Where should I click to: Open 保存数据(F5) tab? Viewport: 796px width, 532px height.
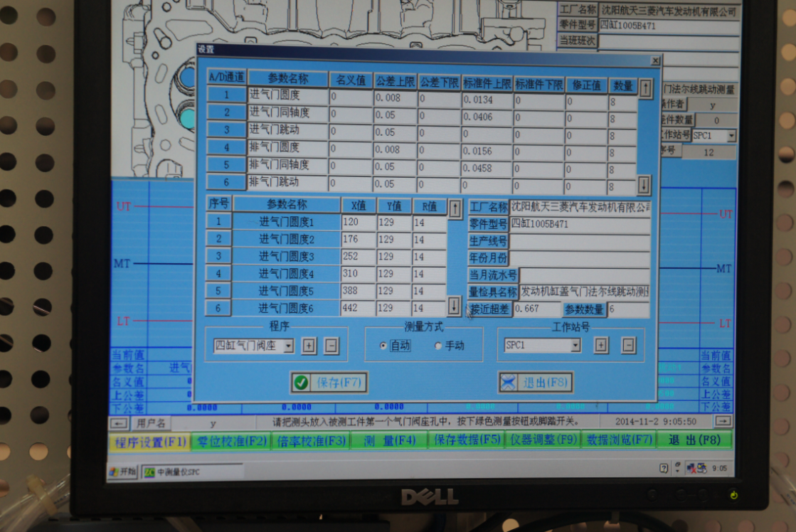tap(467, 440)
